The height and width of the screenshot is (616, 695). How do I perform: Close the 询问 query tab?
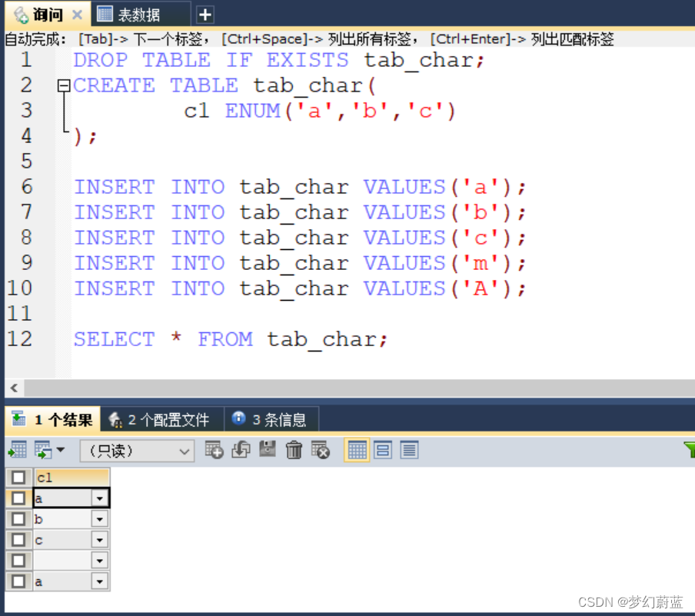[x=77, y=15]
